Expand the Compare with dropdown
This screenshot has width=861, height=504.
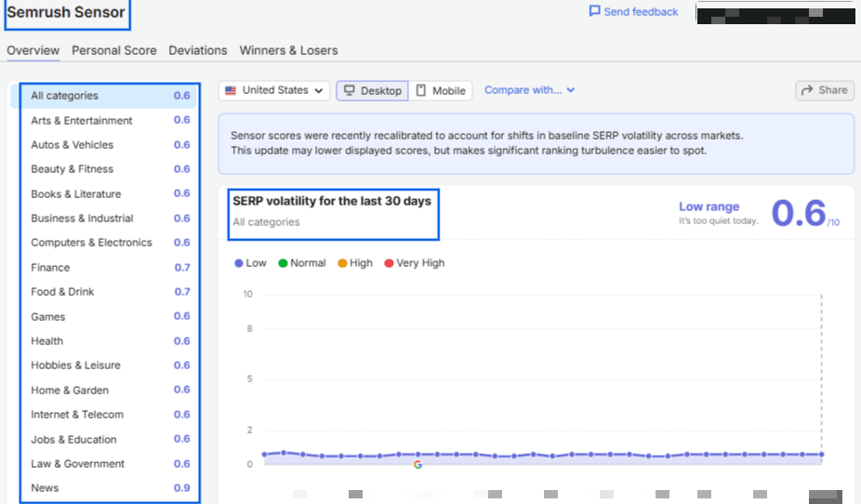(529, 90)
